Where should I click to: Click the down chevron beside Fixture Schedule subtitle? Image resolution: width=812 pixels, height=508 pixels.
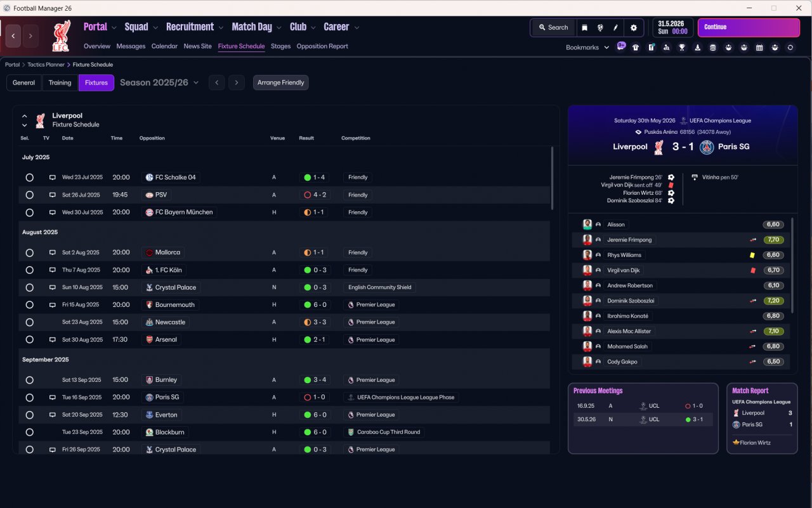pyautogui.click(x=24, y=125)
